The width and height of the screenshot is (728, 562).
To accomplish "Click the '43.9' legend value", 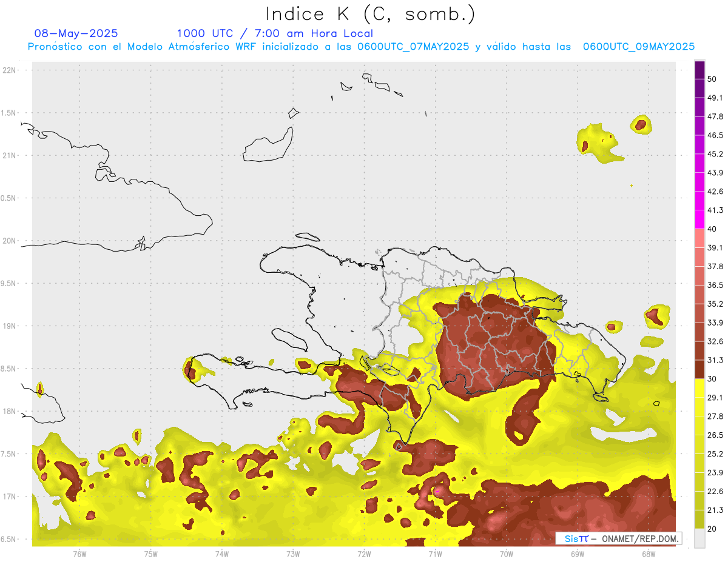I will tap(715, 173).
